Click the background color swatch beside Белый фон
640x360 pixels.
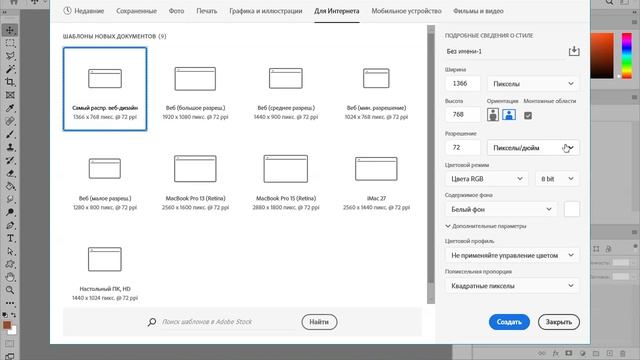click(571, 209)
